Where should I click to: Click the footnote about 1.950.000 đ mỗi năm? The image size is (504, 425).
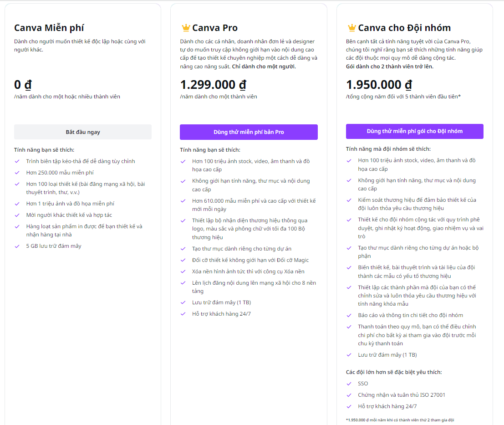click(x=400, y=420)
